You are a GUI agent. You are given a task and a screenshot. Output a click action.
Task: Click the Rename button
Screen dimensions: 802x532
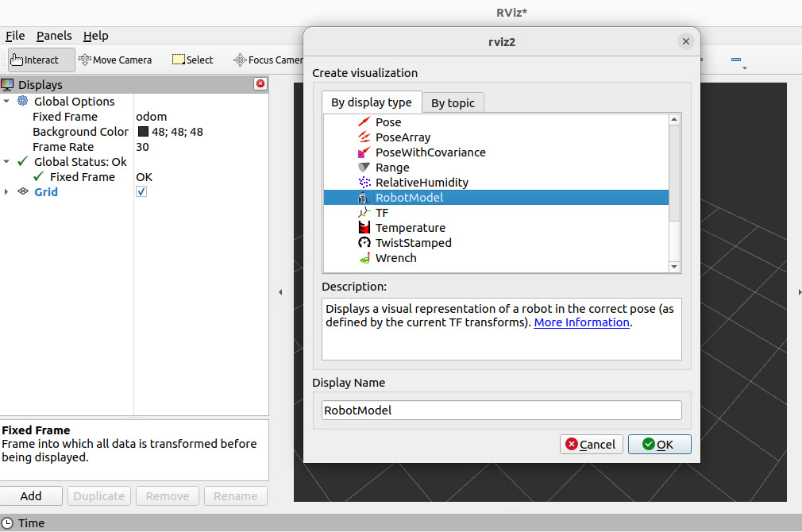(x=235, y=495)
